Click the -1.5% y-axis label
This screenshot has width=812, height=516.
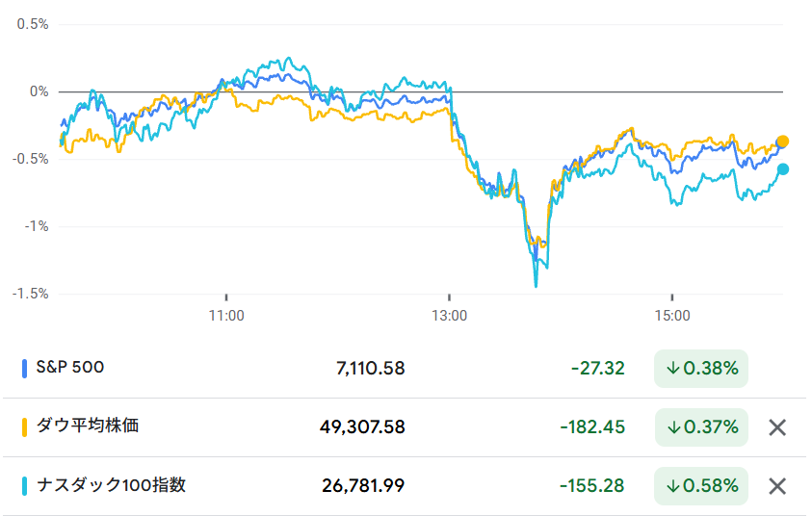pyautogui.click(x=29, y=294)
